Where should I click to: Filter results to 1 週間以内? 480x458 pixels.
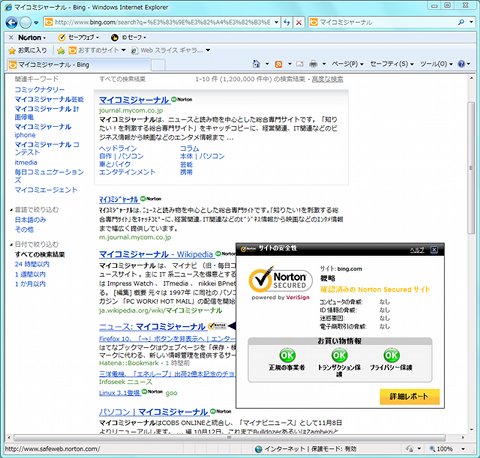pos(30,274)
